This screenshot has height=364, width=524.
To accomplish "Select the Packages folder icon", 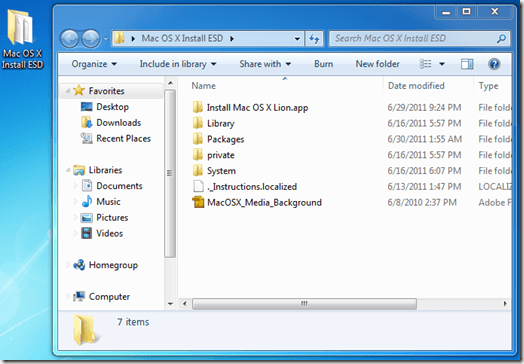I will [198, 139].
